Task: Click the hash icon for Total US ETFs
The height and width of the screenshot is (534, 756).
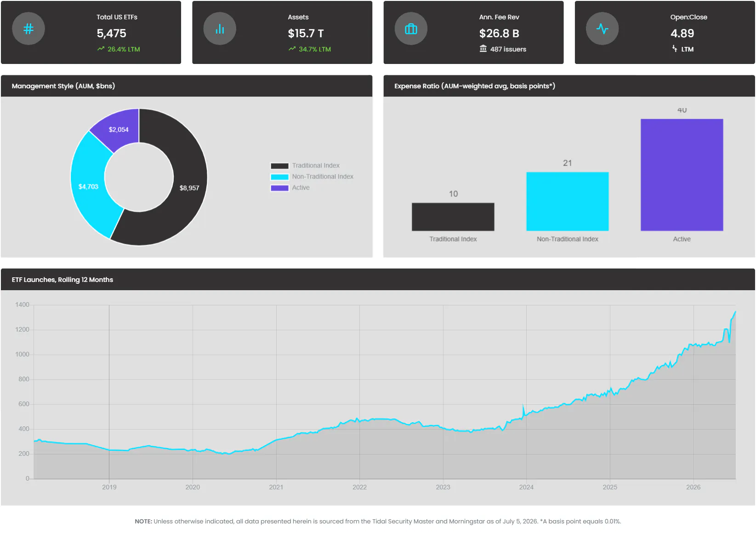Action: (28, 29)
